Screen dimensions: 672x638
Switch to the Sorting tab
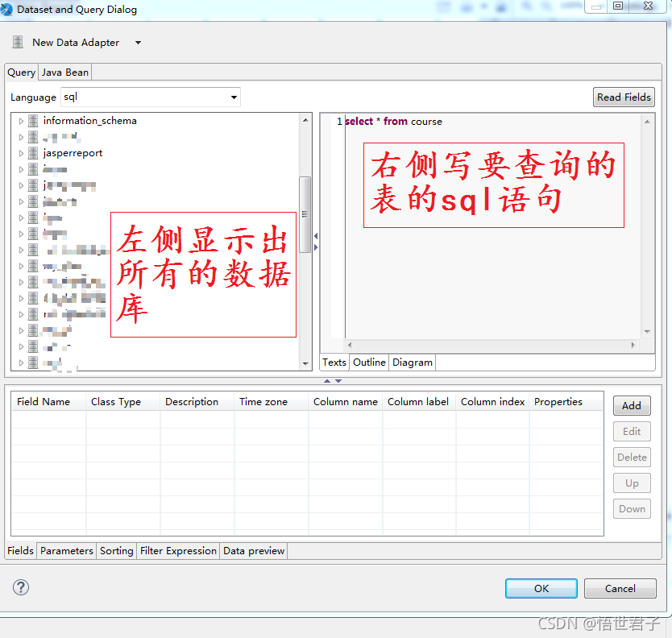(116, 551)
